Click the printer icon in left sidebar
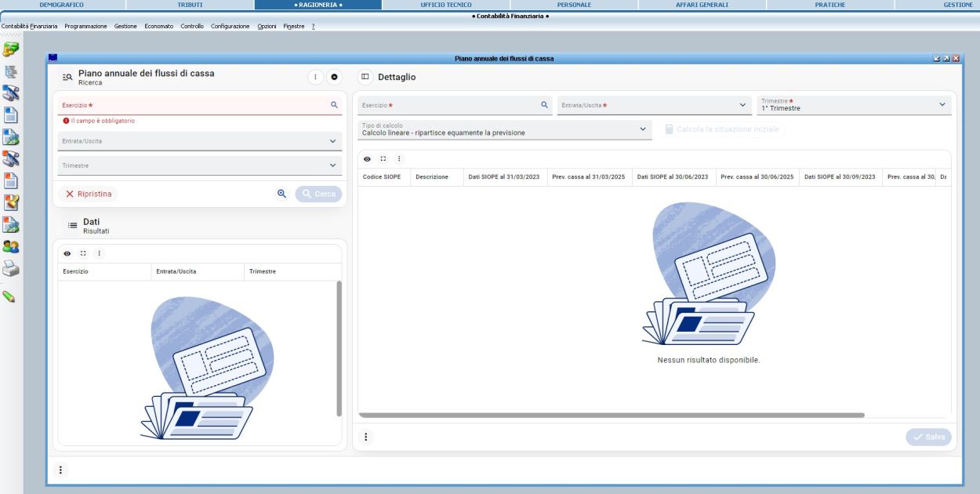The image size is (980, 494). click(x=10, y=269)
